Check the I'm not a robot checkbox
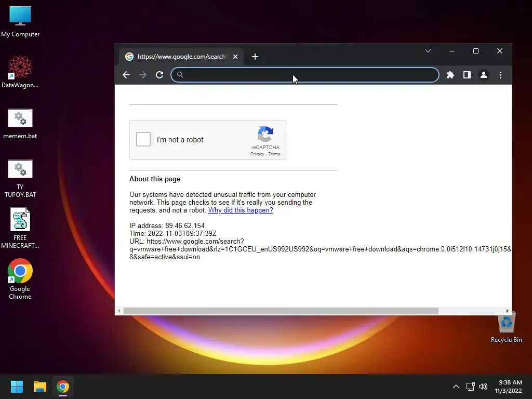 pos(143,139)
